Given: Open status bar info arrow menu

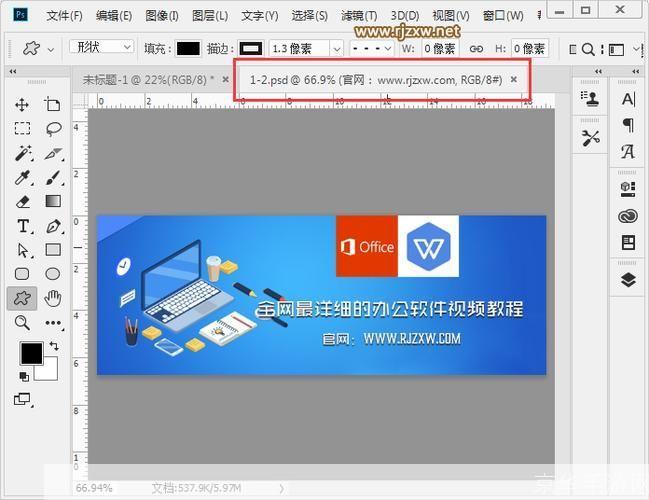Looking at the screenshot, I should click(281, 489).
